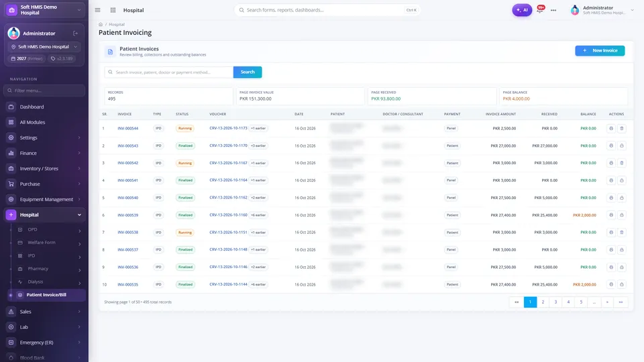
Task: Go to next page with single arrow
Action: click(x=607, y=302)
